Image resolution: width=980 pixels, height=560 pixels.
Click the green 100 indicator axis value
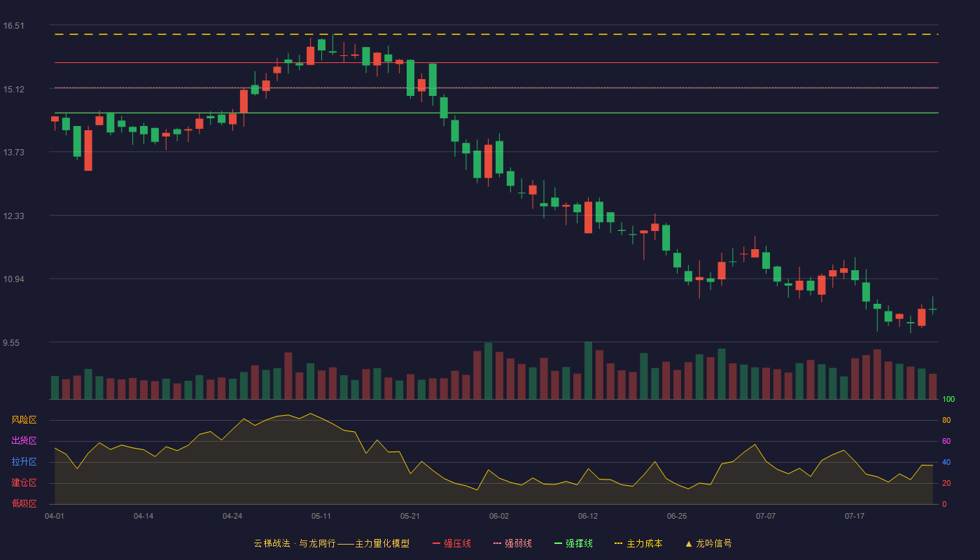coord(948,400)
